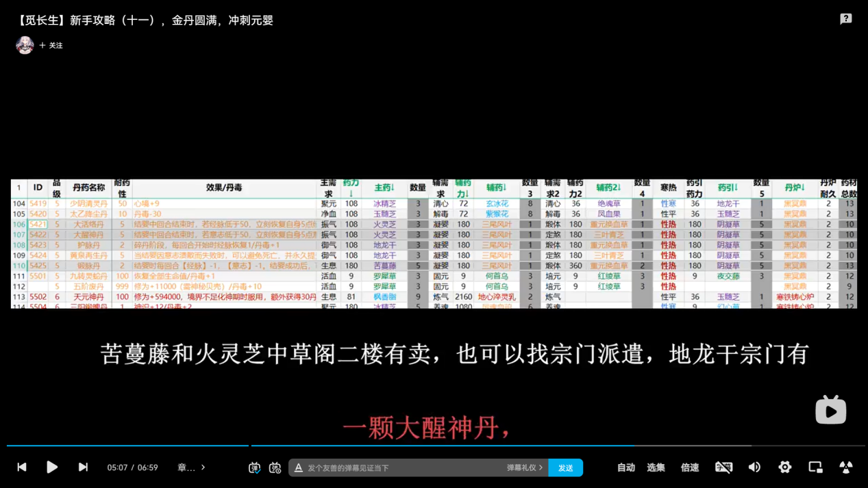The image size is (868, 488).
Task: Open feedback help icon top right
Action: (846, 19)
